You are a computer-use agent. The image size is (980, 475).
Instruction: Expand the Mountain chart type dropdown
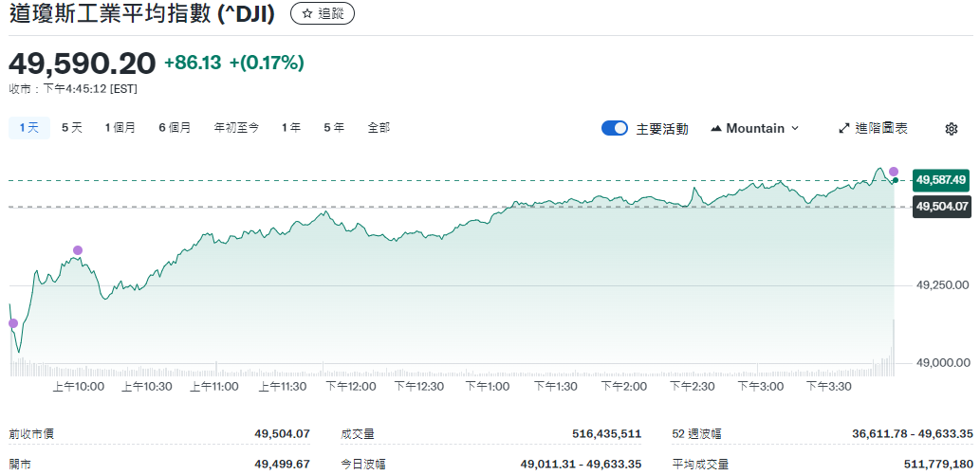(x=754, y=128)
